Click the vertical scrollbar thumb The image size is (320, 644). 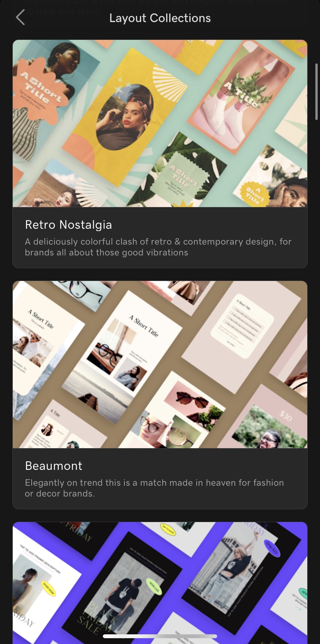317,92
